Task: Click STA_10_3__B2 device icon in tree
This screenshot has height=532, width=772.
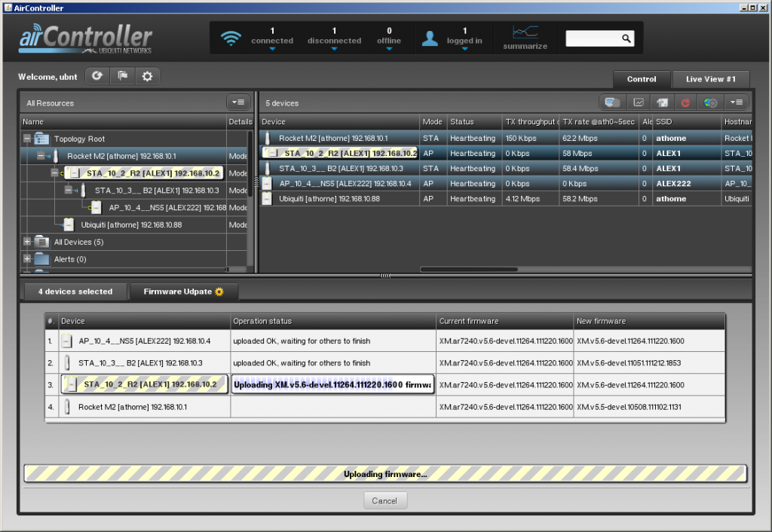Action: [x=83, y=190]
